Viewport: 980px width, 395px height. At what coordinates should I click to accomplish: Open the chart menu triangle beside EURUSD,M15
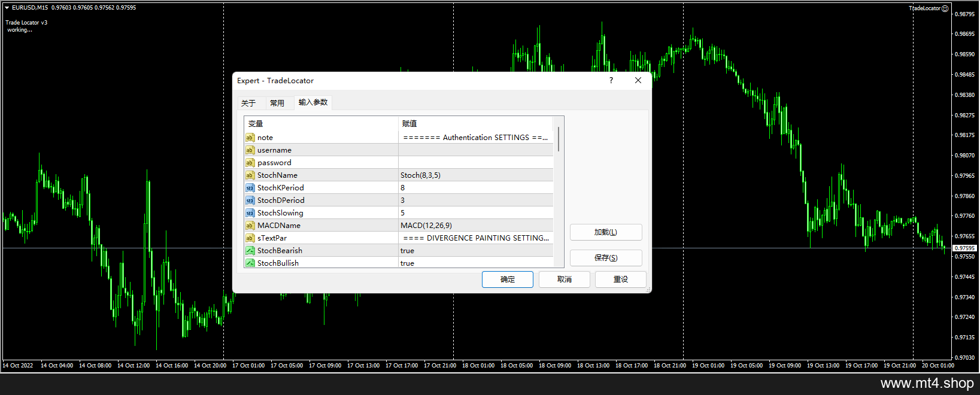[x=7, y=8]
